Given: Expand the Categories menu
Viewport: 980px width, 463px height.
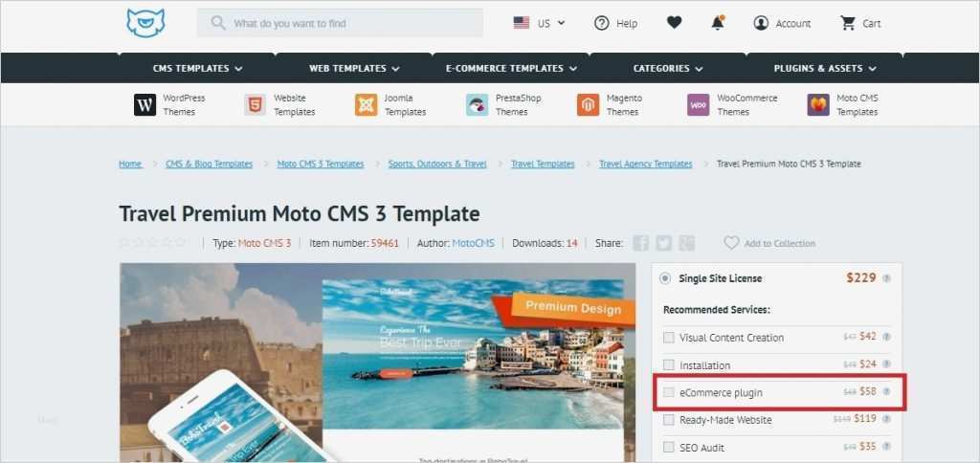Looking at the screenshot, I should (x=667, y=68).
